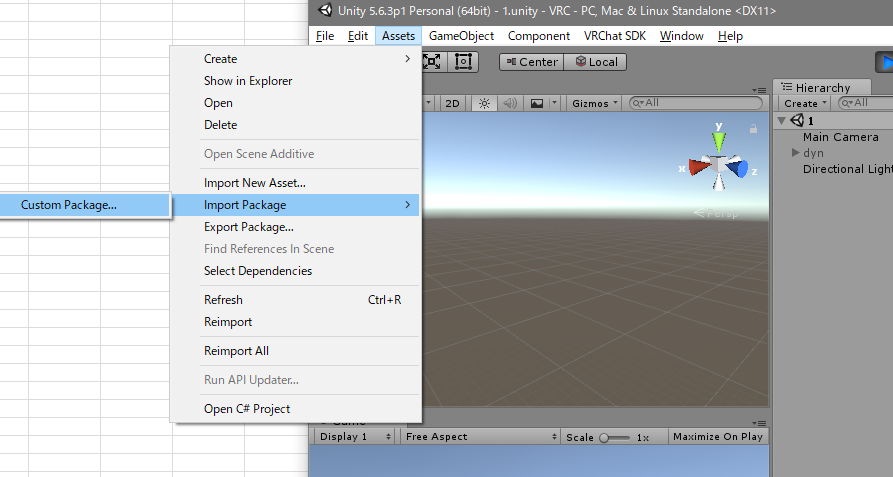
Task: Click the Scale tool icon in toolbar
Action: click(x=432, y=61)
